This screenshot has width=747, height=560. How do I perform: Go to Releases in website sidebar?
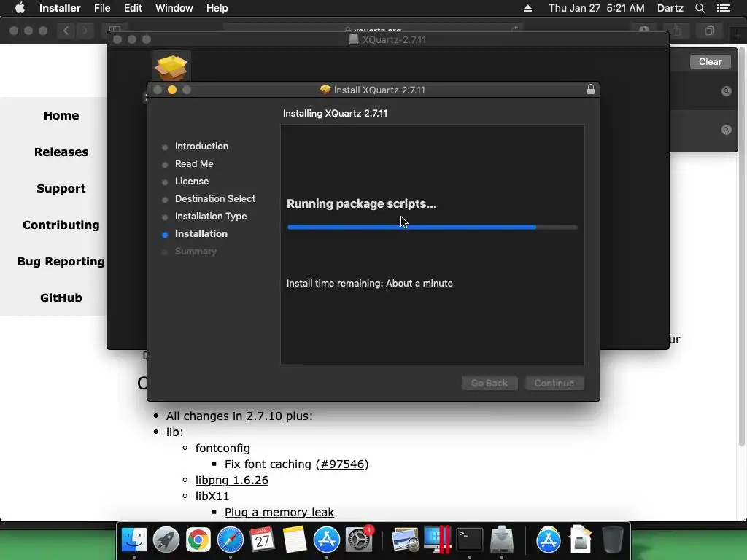tap(61, 152)
